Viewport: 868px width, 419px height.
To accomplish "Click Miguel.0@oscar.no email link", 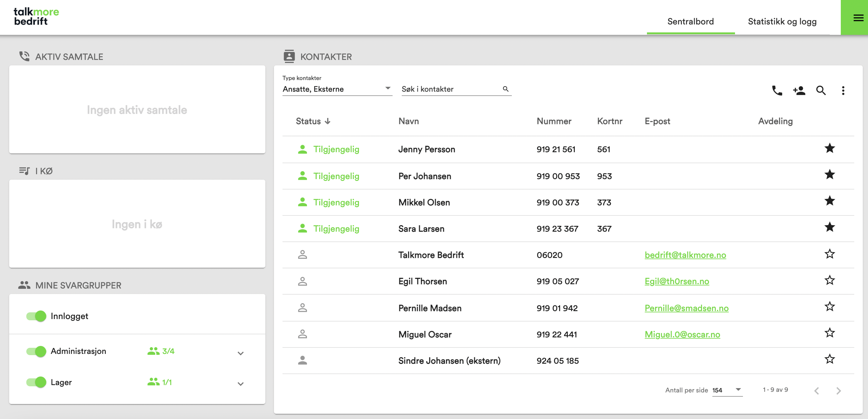I will tap(682, 334).
